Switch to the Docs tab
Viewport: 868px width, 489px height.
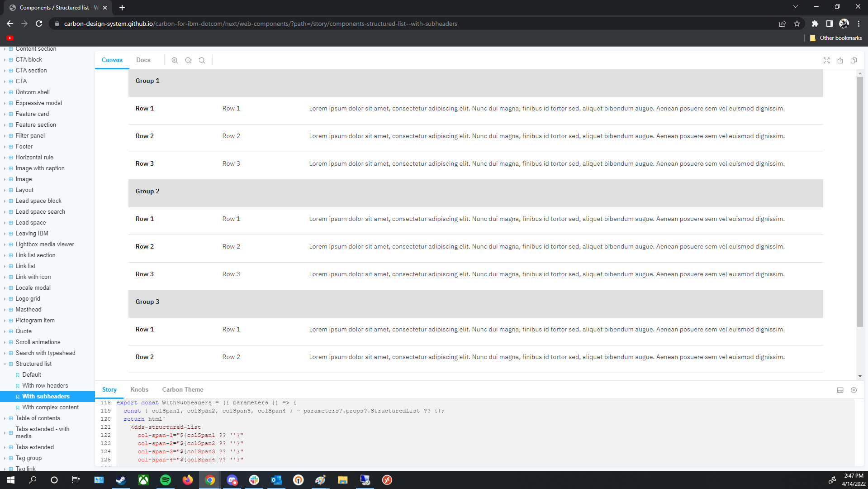tap(143, 60)
